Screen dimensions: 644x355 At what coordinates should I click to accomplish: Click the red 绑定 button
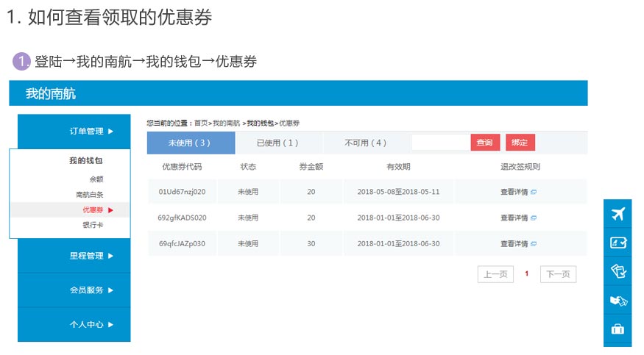point(520,143)
